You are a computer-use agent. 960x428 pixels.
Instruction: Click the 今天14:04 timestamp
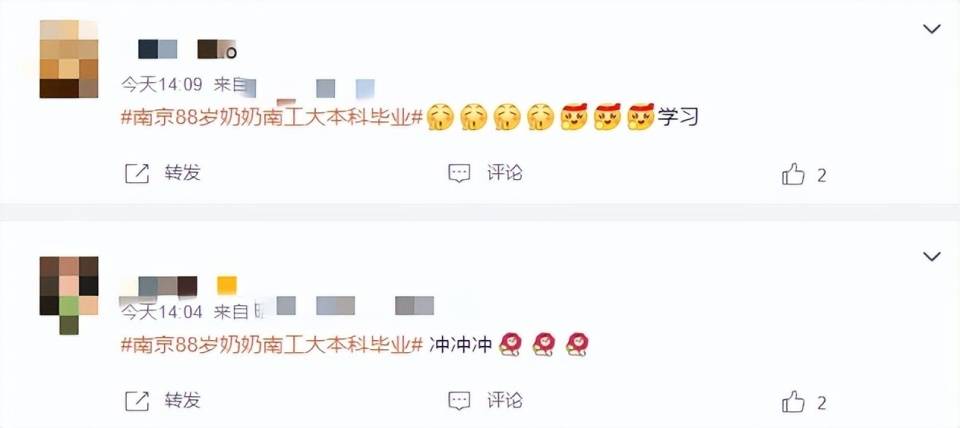(162, 312)
